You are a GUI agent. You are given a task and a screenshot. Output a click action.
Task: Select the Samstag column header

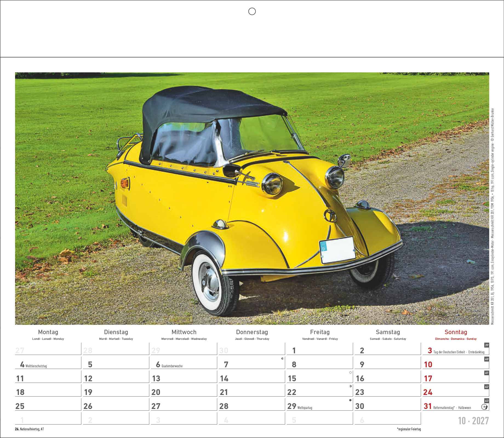388,332
